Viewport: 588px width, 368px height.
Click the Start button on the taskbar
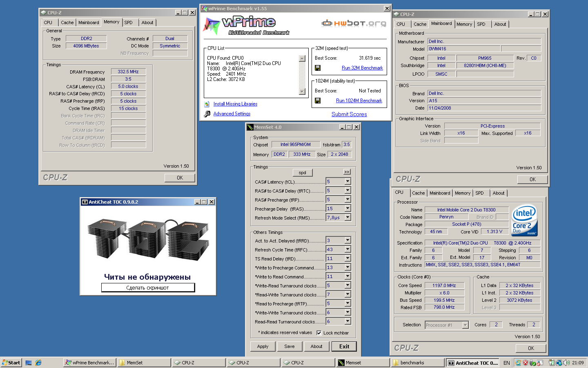[x=11, y=363]
